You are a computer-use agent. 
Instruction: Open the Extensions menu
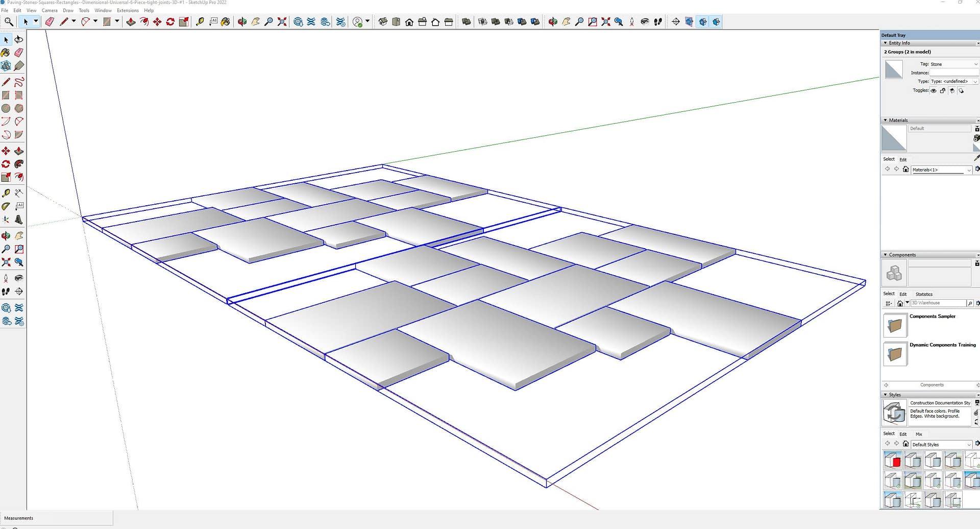(128, 10)
